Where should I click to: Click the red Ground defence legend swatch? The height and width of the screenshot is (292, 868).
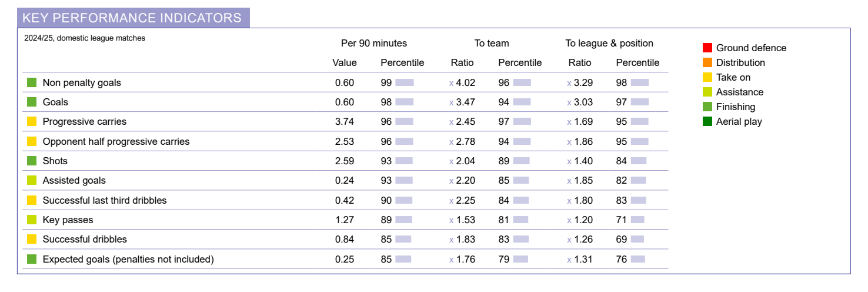coord(707,48)
